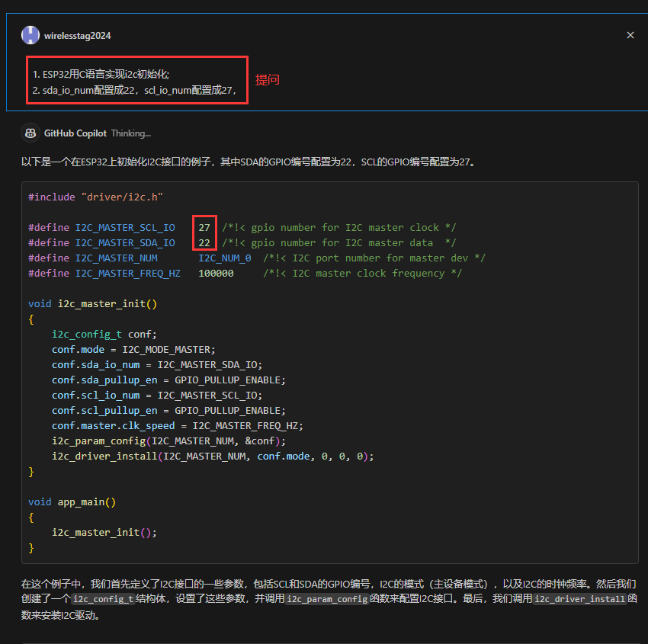The width and height of the screenshot is (648, 644).
Task: Click the 提问 annotation label
Action: (267, 78)
